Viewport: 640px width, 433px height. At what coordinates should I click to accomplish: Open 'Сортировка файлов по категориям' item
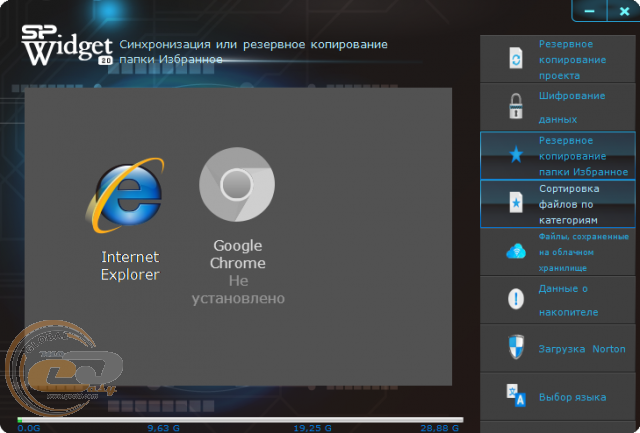[558, 204]
